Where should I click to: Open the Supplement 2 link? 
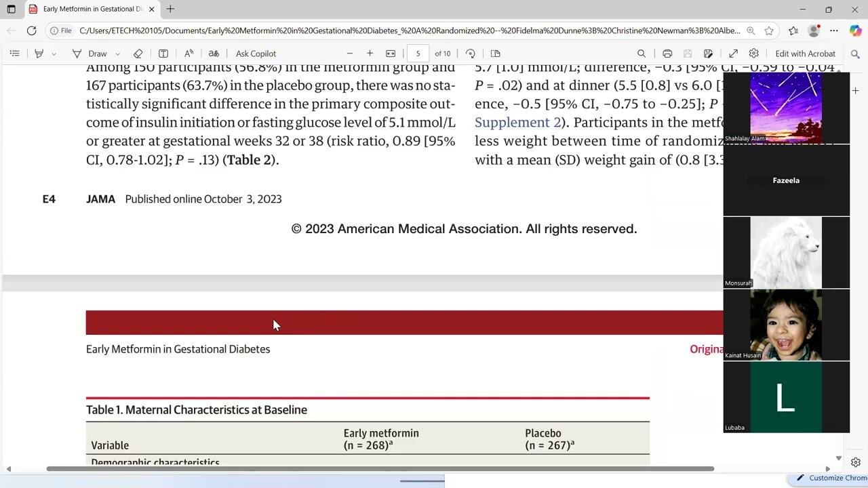(517, 122)
